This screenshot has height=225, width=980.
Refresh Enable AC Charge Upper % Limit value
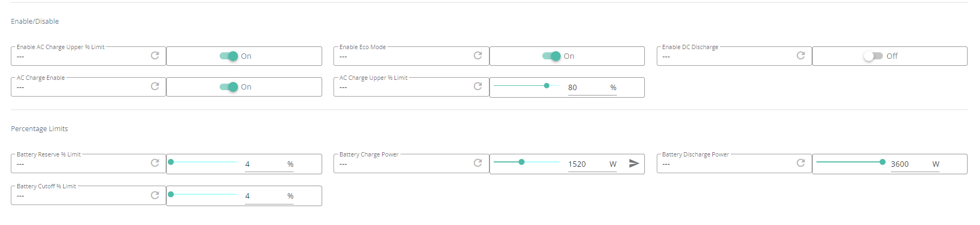click(x=155, y=56)
